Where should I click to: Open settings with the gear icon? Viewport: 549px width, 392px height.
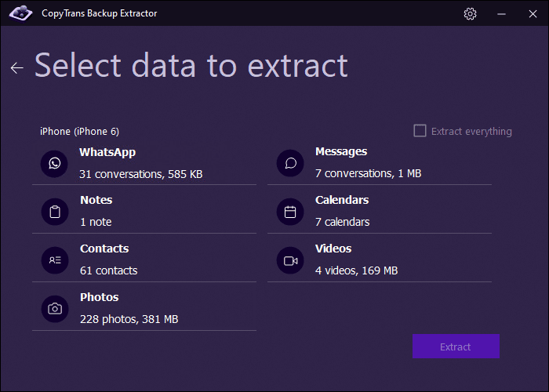(x=470, y=13)
